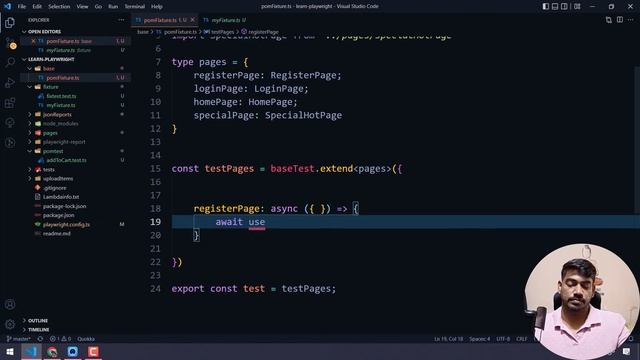Open the Run and Debug view
Image resolution: width=640 pixels, height=360 pixels.
point(10,82)
